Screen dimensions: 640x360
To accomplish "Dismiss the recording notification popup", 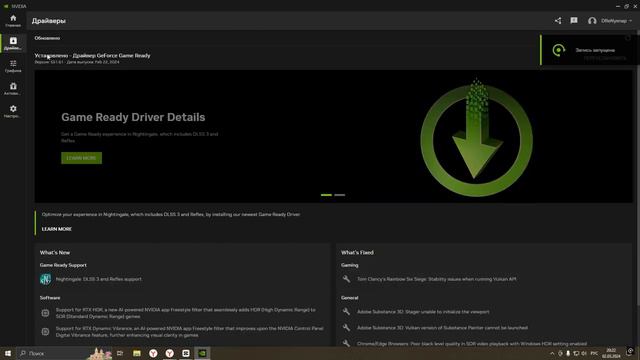I will pos(628,38).
